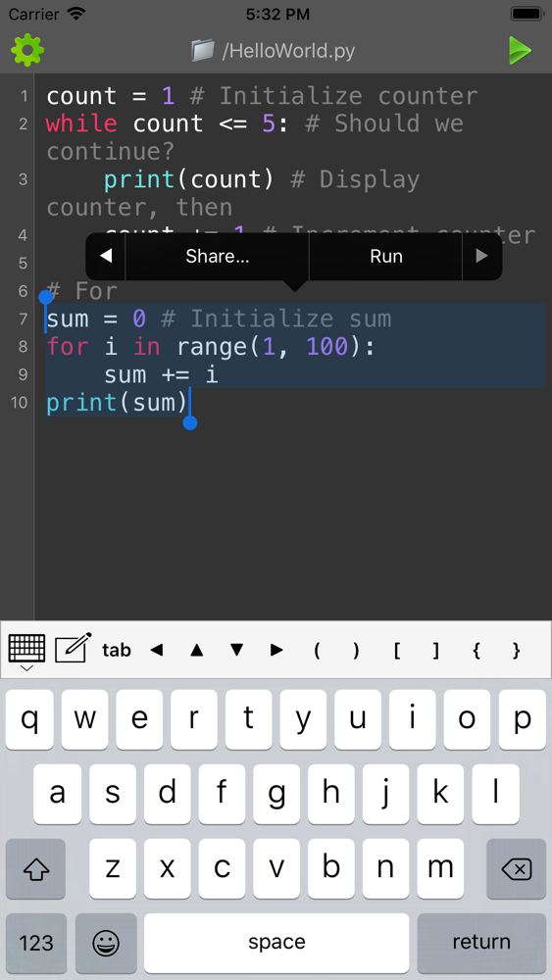Switch to the 123 numeric keyboard
The image size is (552, 980).
tap(36, 943)
